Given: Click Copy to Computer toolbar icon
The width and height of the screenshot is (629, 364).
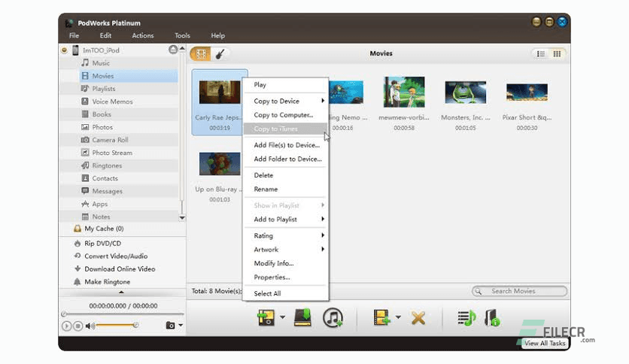Looking at the screenshot, I should [x=302, y=317].
